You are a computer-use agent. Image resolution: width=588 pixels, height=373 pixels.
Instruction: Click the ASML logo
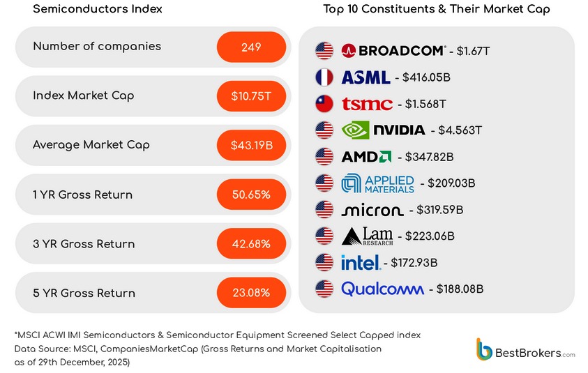[x=365, y=77]
